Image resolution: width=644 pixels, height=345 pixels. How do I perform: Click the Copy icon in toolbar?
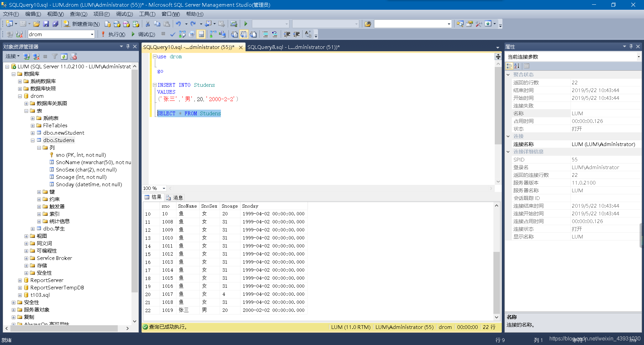157,24
